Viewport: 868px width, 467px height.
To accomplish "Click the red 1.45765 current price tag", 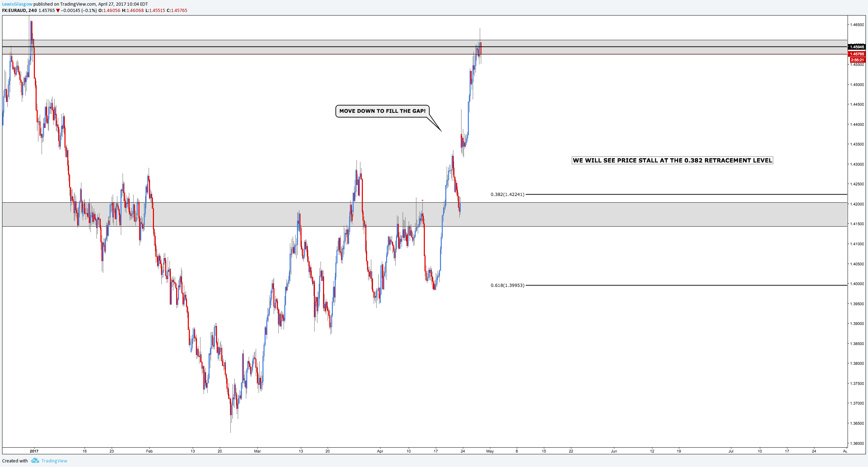I will (857, 54).
